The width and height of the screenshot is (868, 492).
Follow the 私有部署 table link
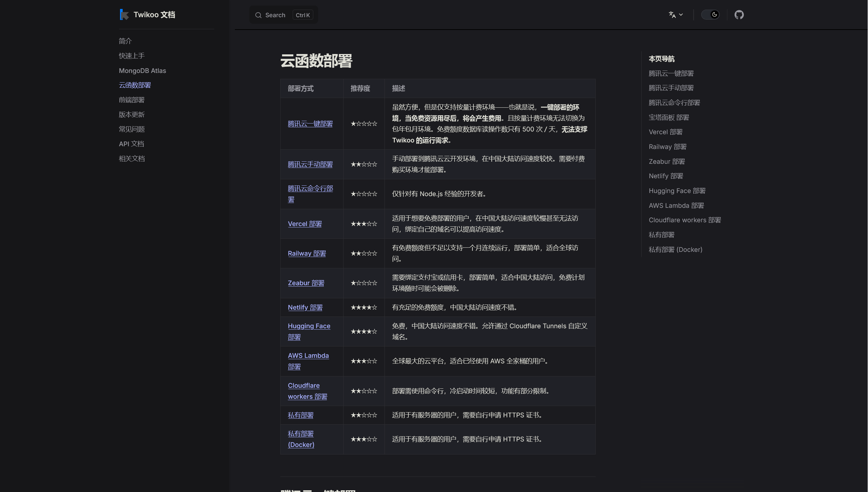301,415
